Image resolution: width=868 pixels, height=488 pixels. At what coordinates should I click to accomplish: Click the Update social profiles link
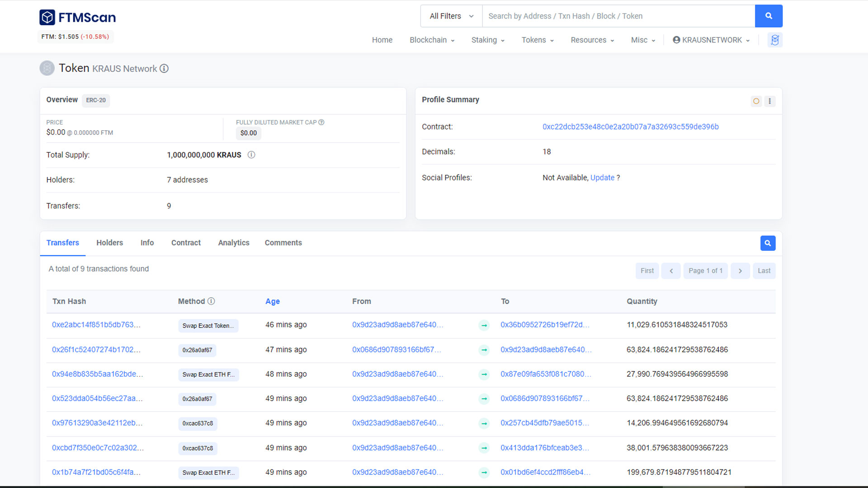click(x=602, y=178)
